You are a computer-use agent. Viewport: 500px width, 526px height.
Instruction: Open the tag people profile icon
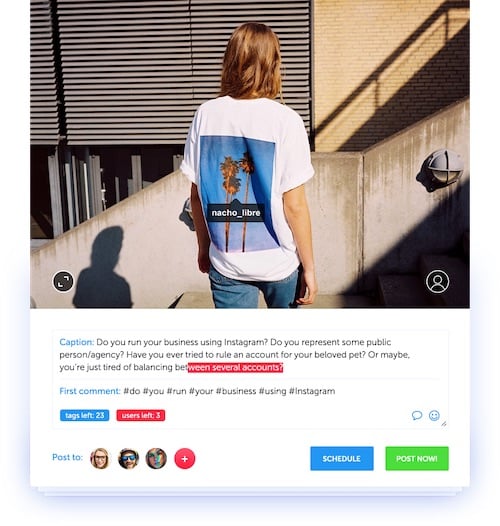[x=438, y=281]
